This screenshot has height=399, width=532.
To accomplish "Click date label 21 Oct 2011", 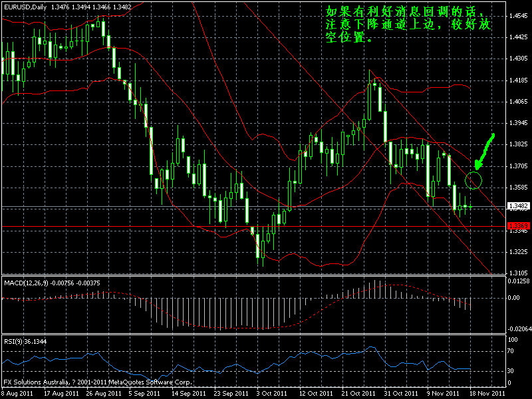I will [x=358, y=394].
